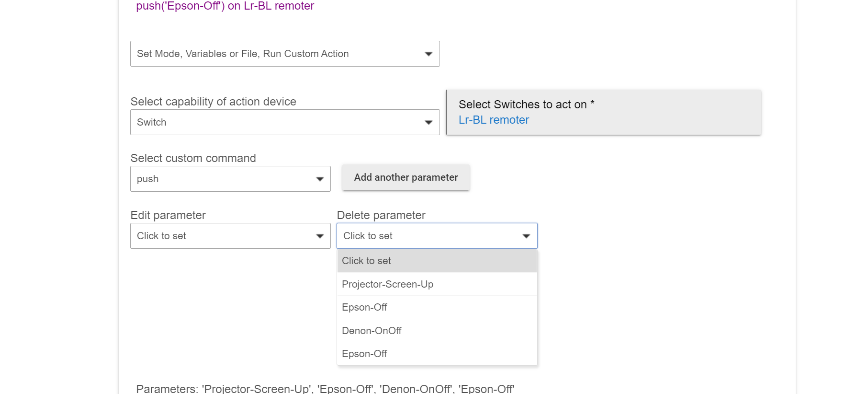Click the Edit parameter label
This screenshot has width=868, height=394.
[168, 215]
